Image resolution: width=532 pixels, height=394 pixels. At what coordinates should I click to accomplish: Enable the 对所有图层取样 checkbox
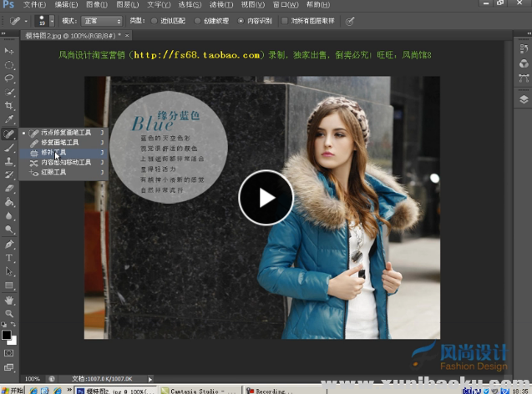pos(285,20)
